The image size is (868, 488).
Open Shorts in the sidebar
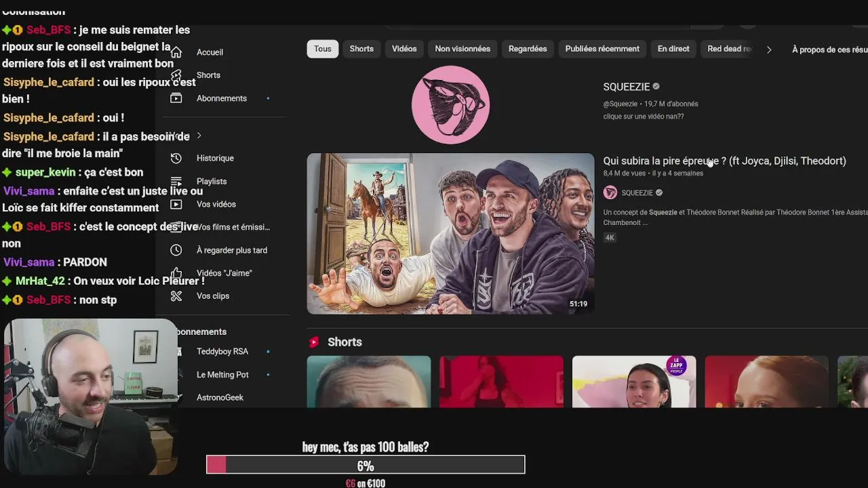tap(208, 75)
